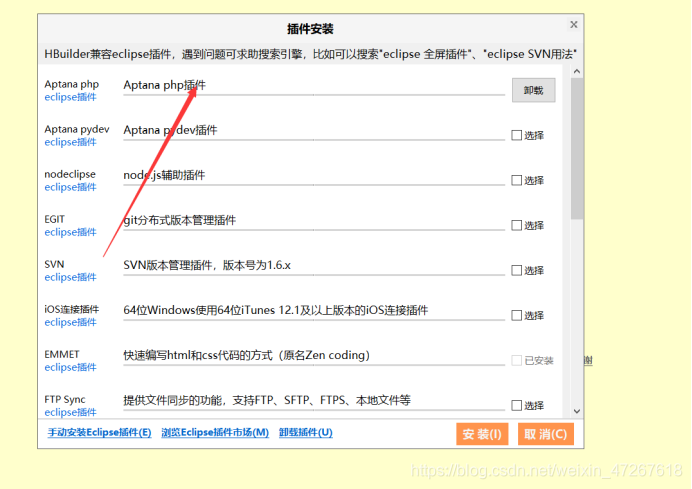The width and height of the screenshot is (692, 489).
Task: Check the 选择 box for FTP Sync
Action: point(516,405)
